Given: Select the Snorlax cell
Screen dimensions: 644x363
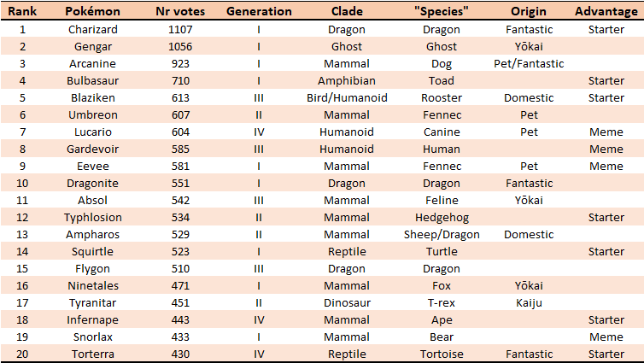Looking at the screenshot, I should pyautogui.click(x=92, y=337).
